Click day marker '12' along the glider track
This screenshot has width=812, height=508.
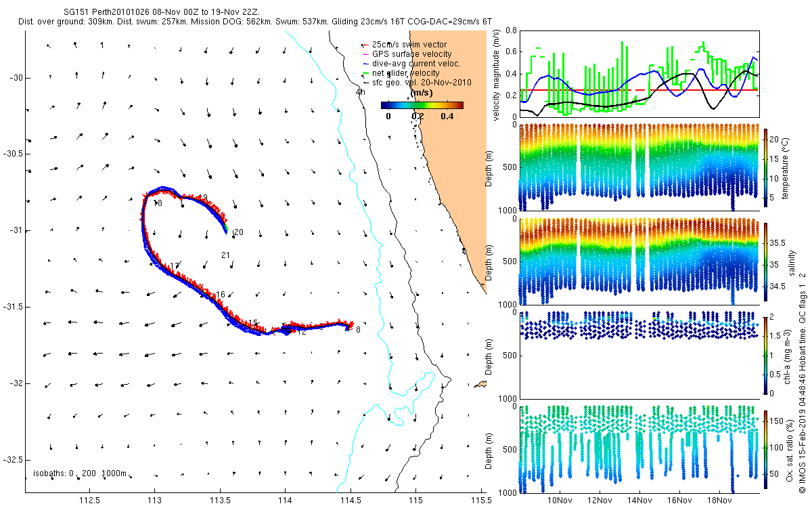[302, 332]
